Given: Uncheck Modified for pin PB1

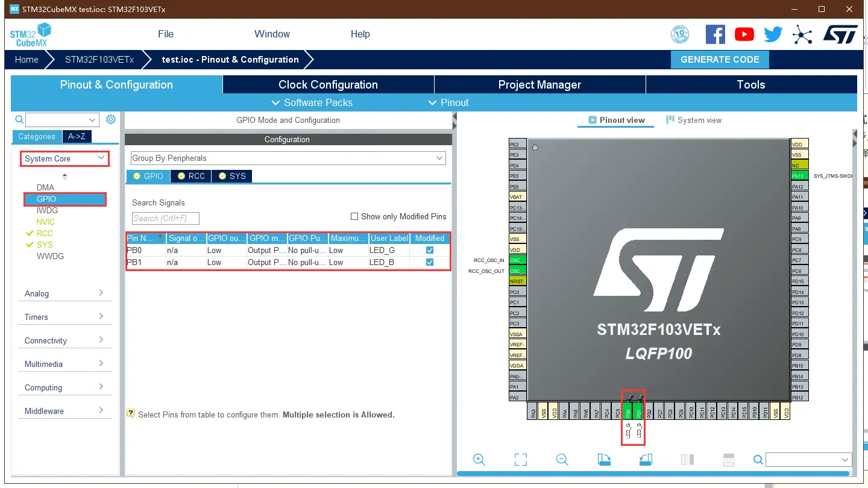Looking at the screenshot, I should 429,261.
